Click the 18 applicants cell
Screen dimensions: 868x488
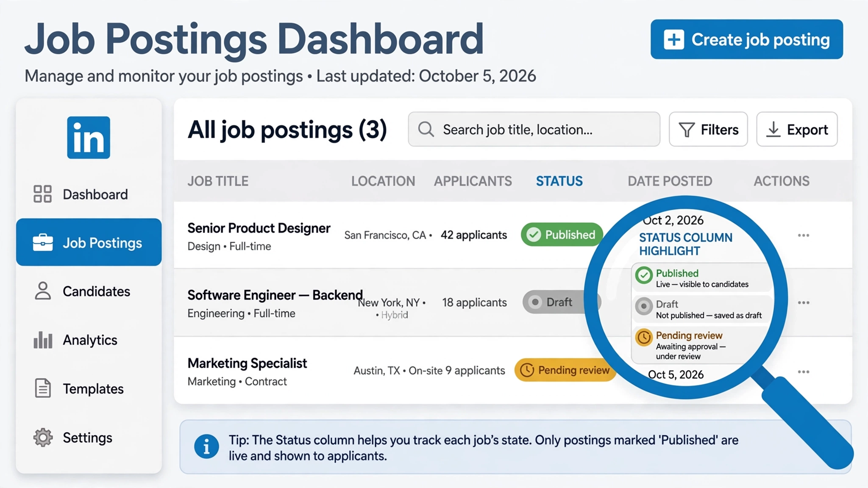474,302
